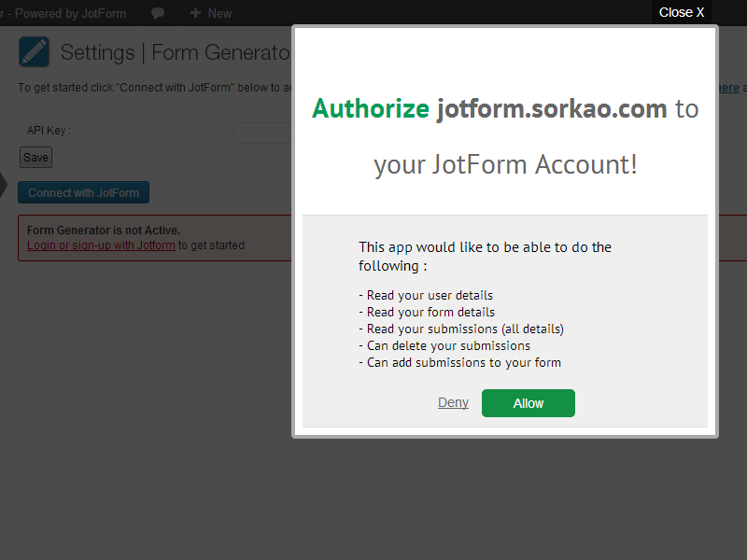This screenshot has height=560, width=747.
Task: Click the 'Read your user details' permission
Action: click(426, 296)
